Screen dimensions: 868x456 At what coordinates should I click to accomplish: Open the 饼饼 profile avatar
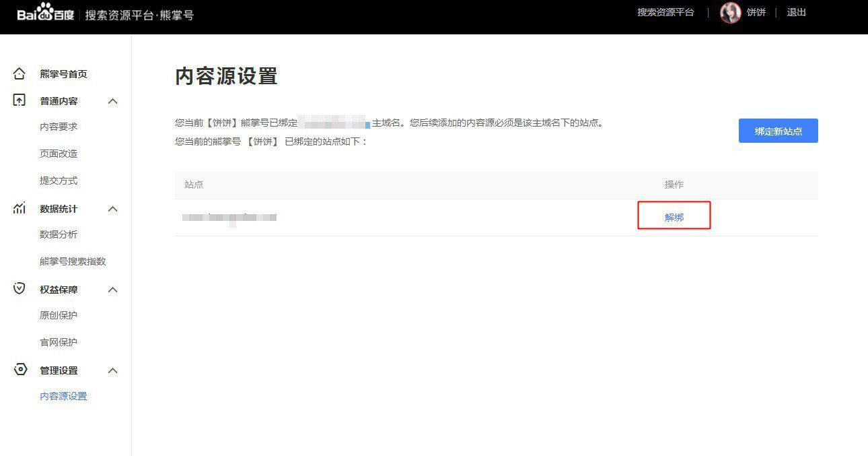(x=729, y=12)
